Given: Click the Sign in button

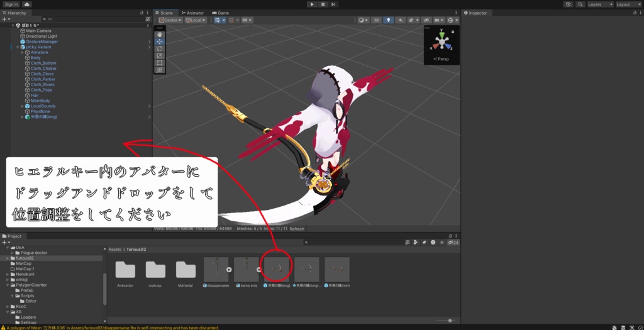Looking at the screenshot, I should coord(11,4).
